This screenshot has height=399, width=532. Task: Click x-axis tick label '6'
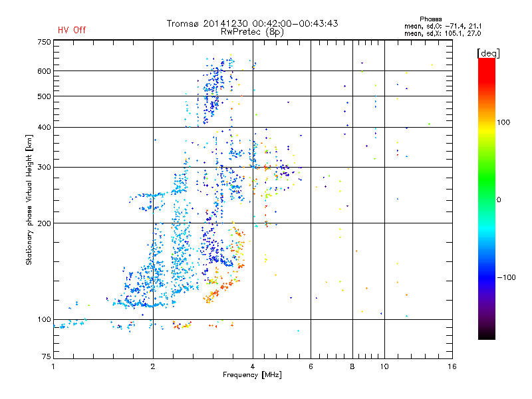pos(311,366)
